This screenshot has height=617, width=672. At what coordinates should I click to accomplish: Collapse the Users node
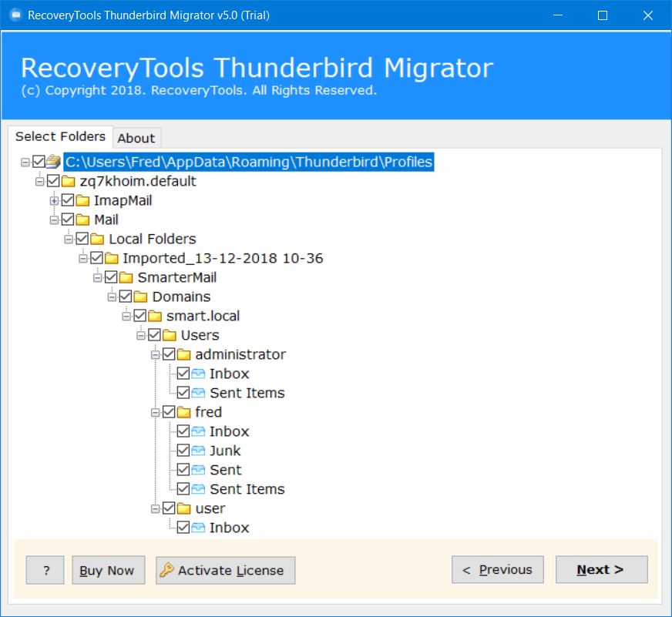(141, 336)
